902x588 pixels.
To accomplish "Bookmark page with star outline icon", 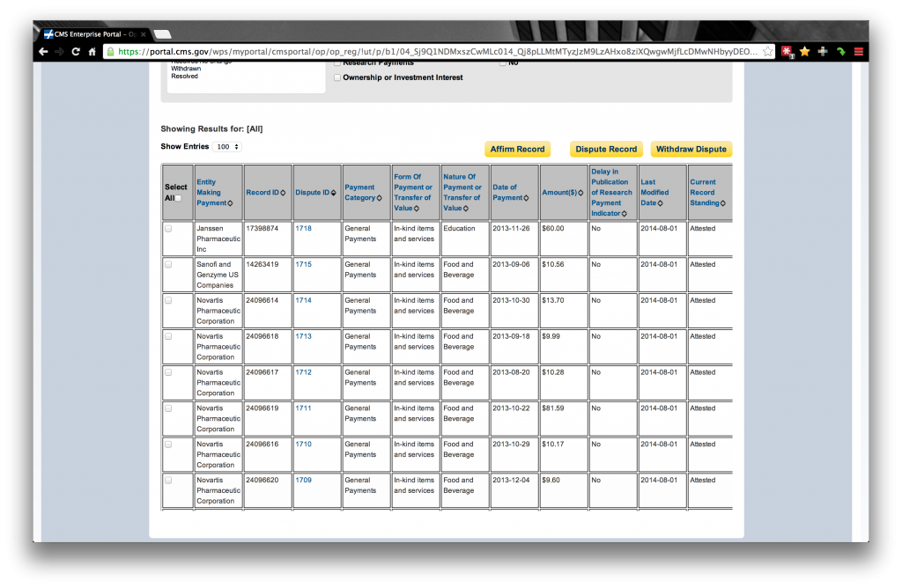I will 767,52.
